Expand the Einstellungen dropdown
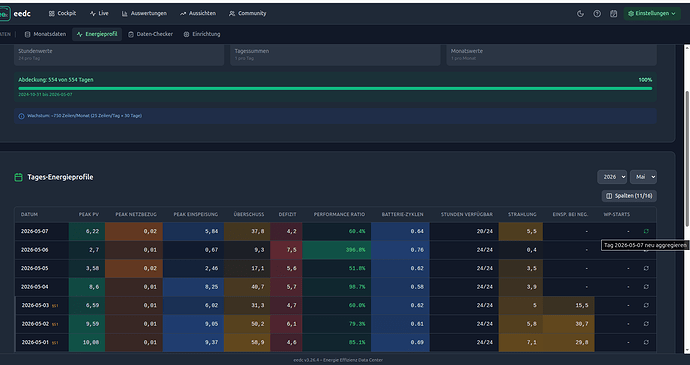The width and height of the screenshot is (690, 365). pos(652,14)
